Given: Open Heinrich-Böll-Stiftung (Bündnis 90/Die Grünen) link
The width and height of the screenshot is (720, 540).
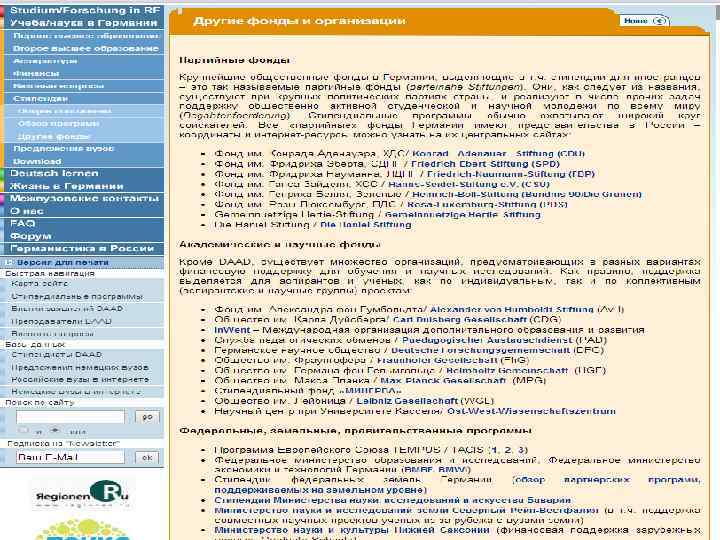Looking at the screenshot, I should tap(527, 194).
